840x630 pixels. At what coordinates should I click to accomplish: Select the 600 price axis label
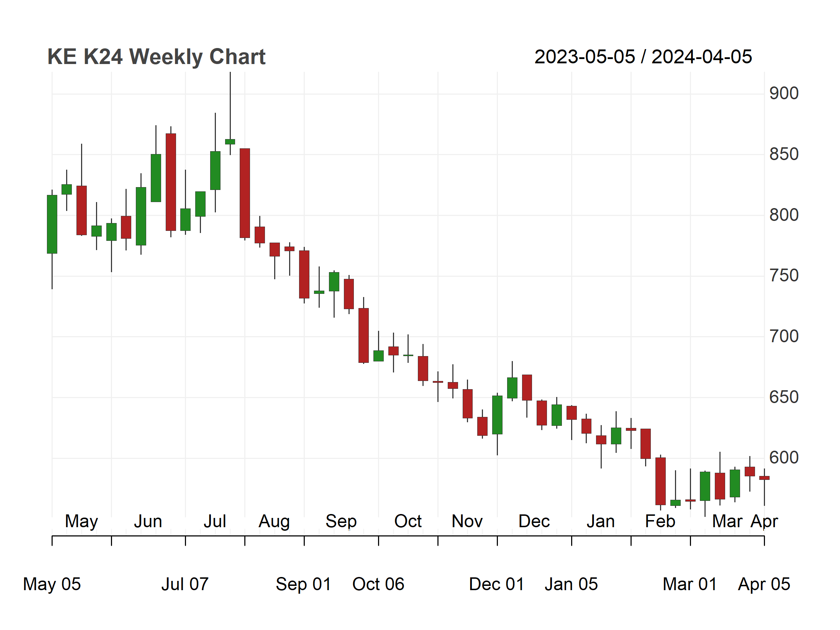[x=784, y=458]
